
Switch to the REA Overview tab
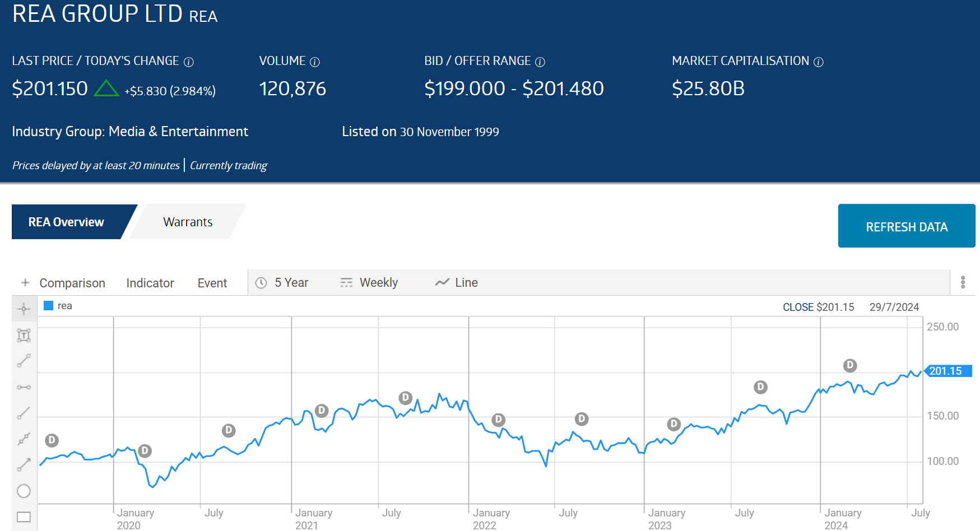tap(66, 222)
